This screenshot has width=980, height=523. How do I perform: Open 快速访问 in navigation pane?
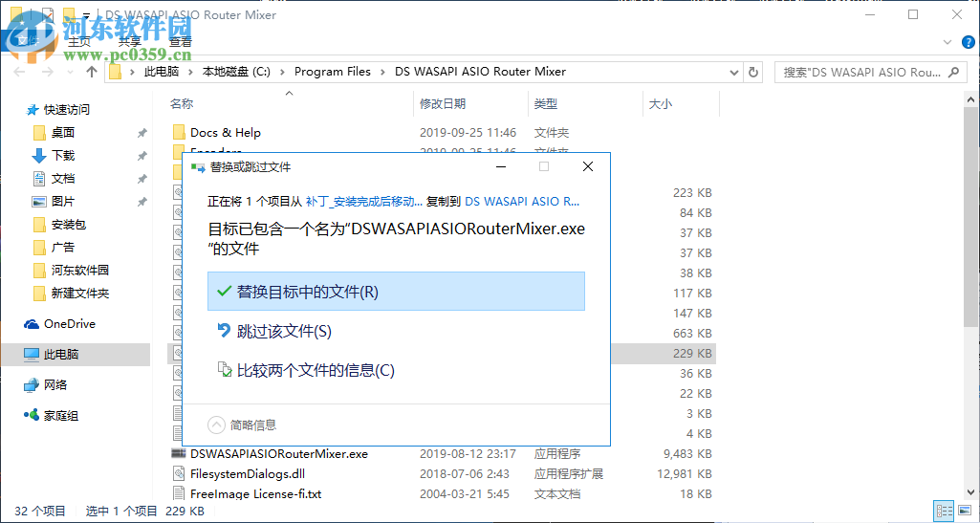click(66, 109)
